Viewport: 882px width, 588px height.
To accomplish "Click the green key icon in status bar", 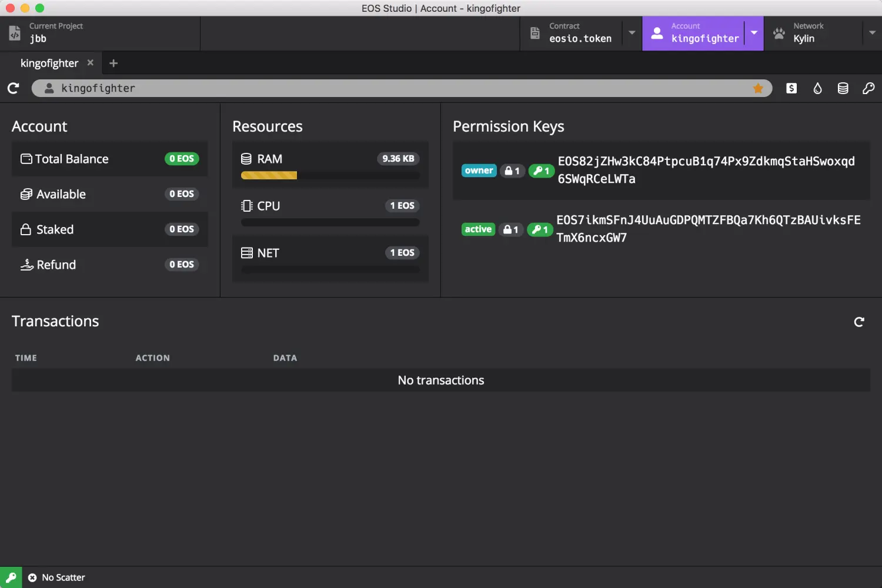I will [11, 577].
